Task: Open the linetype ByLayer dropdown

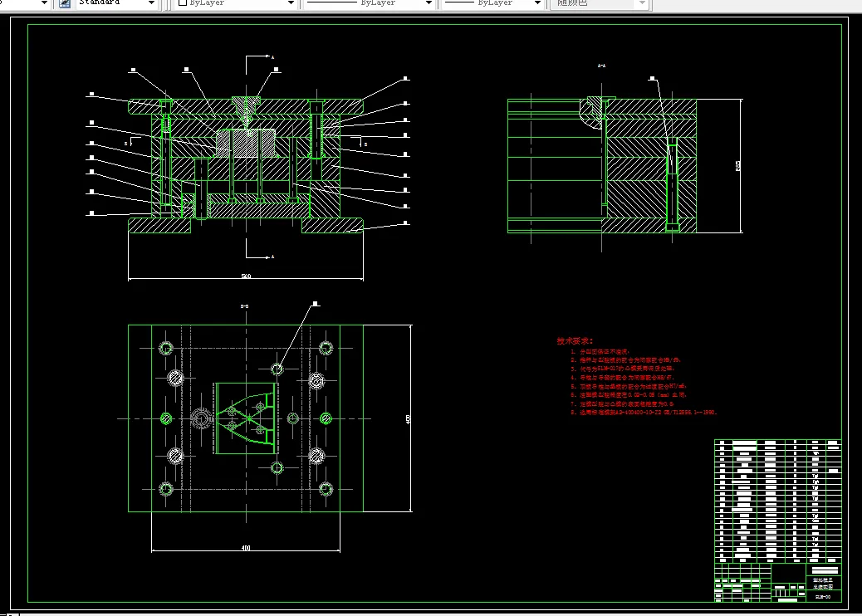Action: [370, 3]
